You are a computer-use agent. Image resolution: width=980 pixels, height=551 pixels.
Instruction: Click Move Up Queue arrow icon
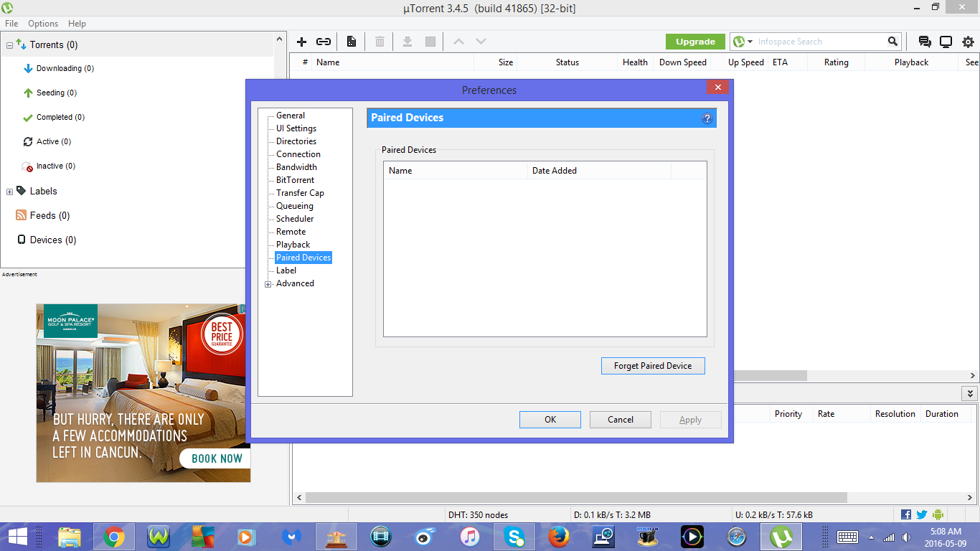[458, 42]
